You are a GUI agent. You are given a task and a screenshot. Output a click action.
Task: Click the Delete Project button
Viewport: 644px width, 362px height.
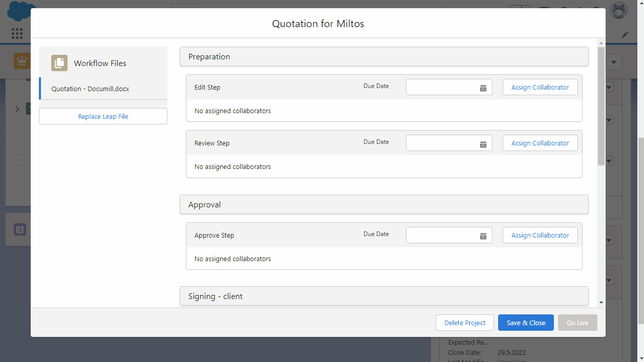coord(464,323)
